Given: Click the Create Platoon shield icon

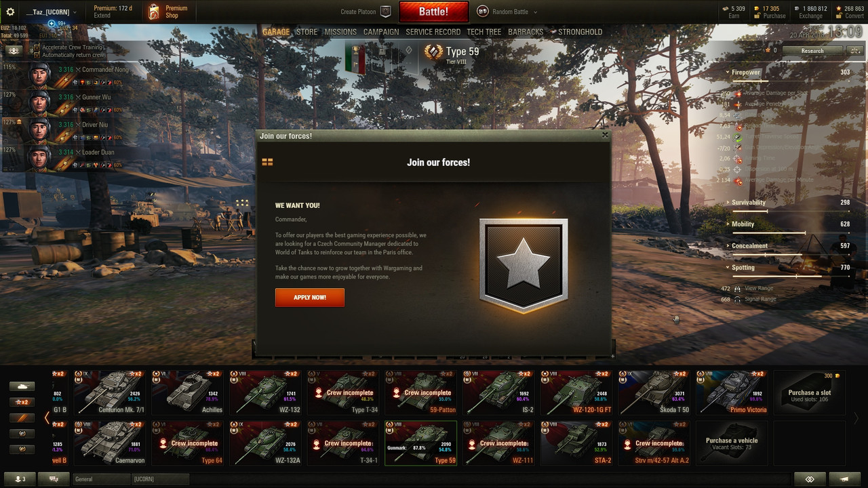Looking at the screenshot, I should coord(385,12).
